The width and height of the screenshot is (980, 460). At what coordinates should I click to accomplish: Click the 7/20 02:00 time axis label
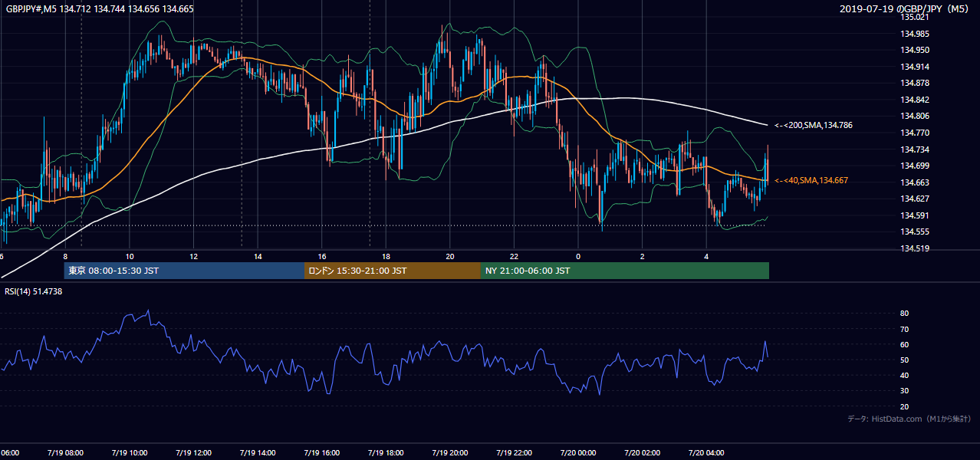pos(641,453)
